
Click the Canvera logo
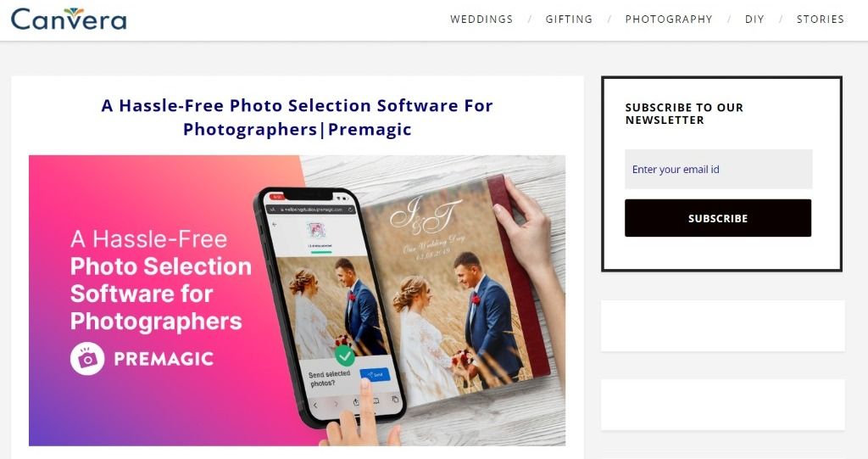pyautogui.click(x=69, y=19)
